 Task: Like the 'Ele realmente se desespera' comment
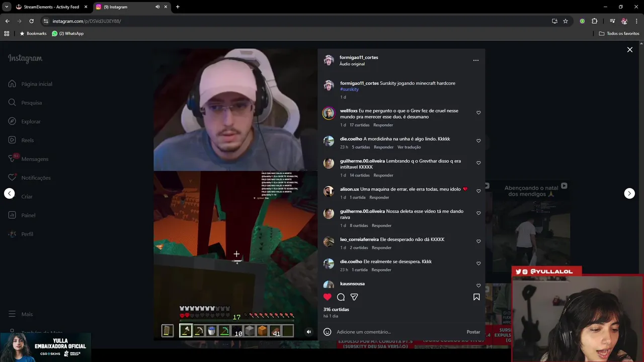(x=478, y=263)
